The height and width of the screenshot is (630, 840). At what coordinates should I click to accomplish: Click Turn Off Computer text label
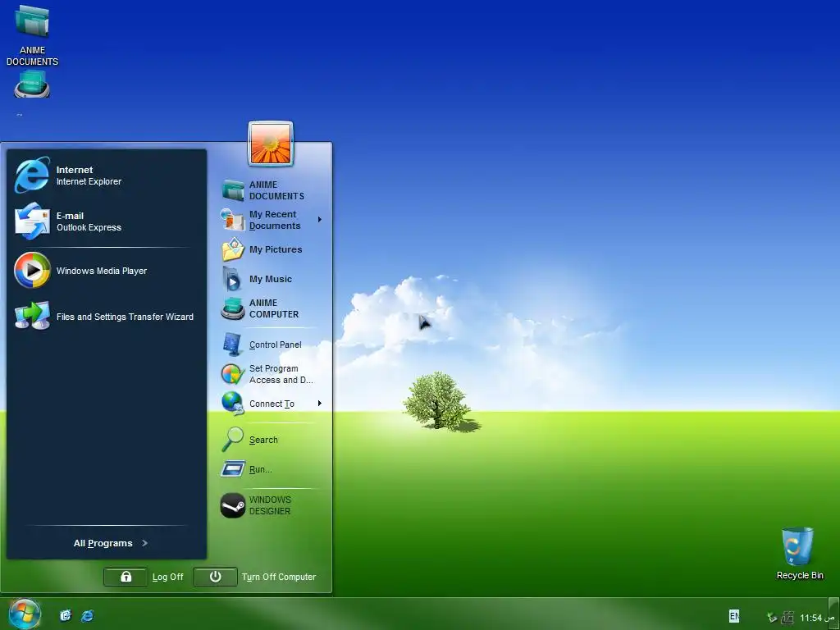(279, 577)
